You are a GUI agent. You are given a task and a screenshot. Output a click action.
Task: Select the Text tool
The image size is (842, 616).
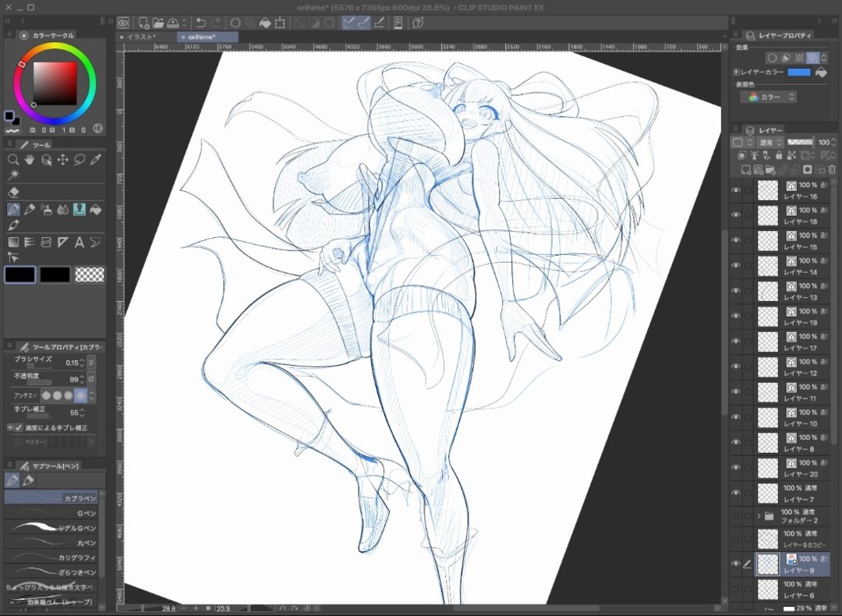(x=80, y=243)
